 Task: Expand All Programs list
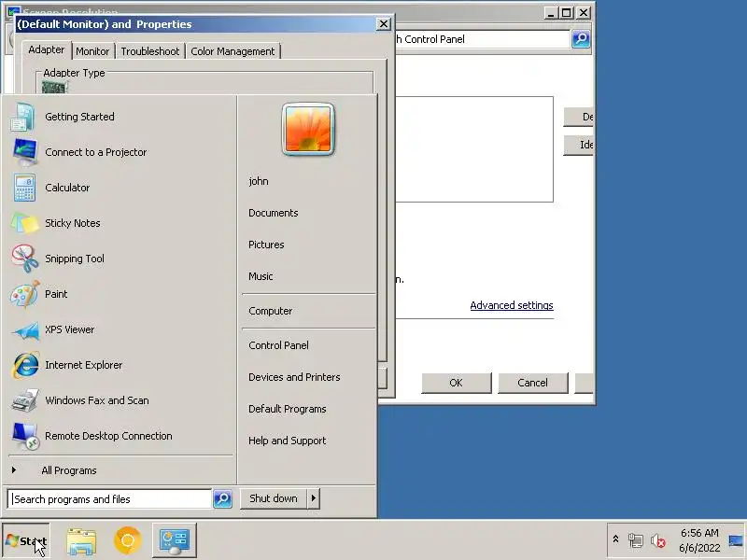click(68, 470)
